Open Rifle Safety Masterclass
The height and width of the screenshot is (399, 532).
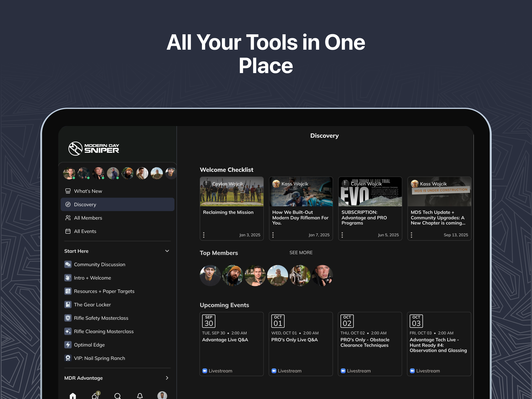(118, 318)
